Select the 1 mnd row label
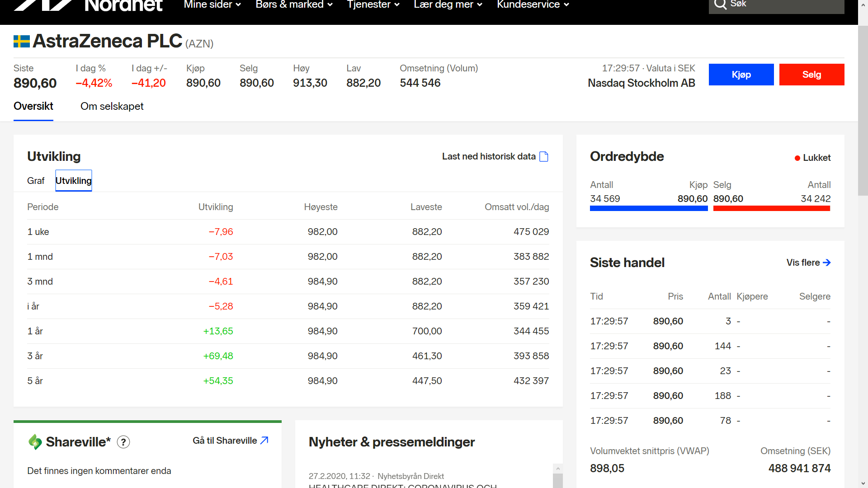This screenshot has height=488, width=868. point(40,257)
